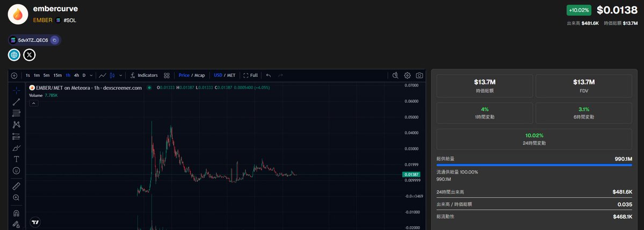Select the trend line drawing tool

point(17,102)
